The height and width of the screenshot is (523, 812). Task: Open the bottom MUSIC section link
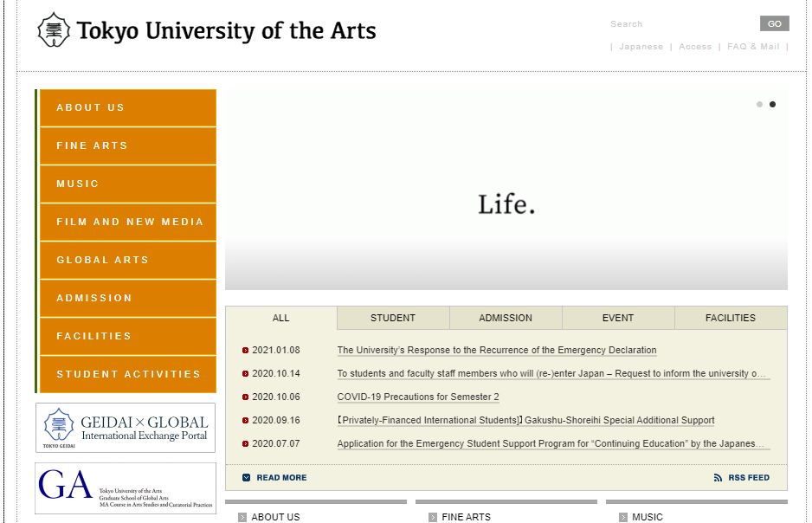coord(648,517)
